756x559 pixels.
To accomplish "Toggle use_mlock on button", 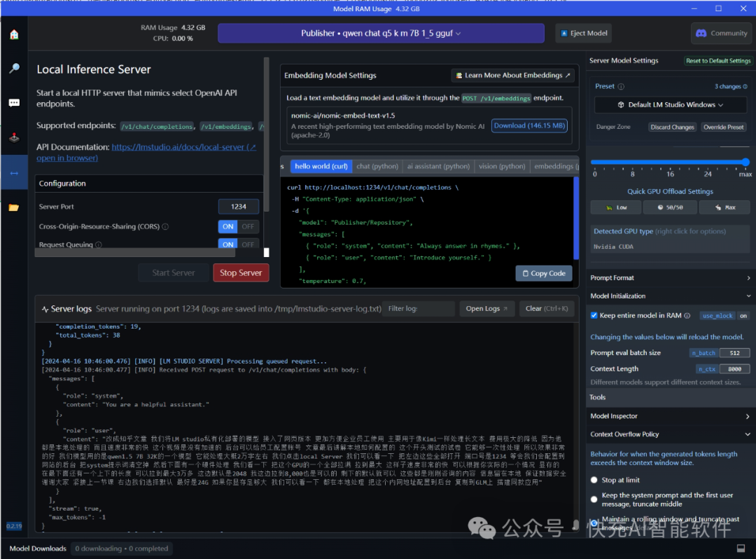I will [x=743, y=316].
